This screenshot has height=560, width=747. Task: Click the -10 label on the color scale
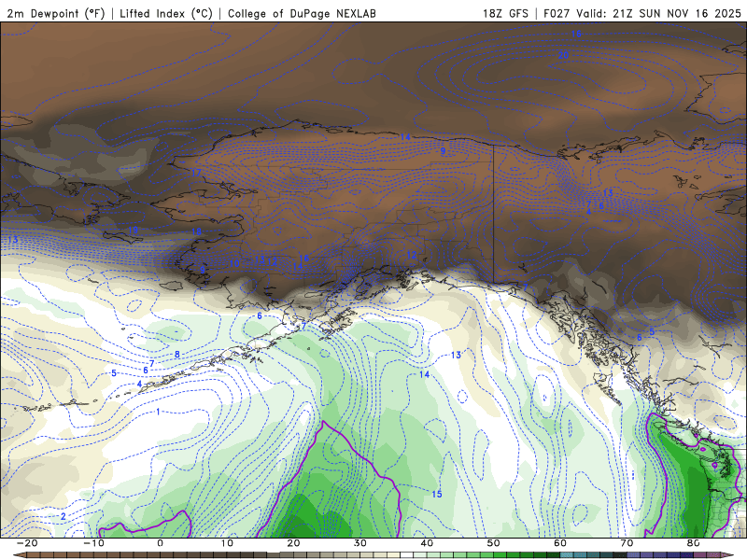pos(93,543)
